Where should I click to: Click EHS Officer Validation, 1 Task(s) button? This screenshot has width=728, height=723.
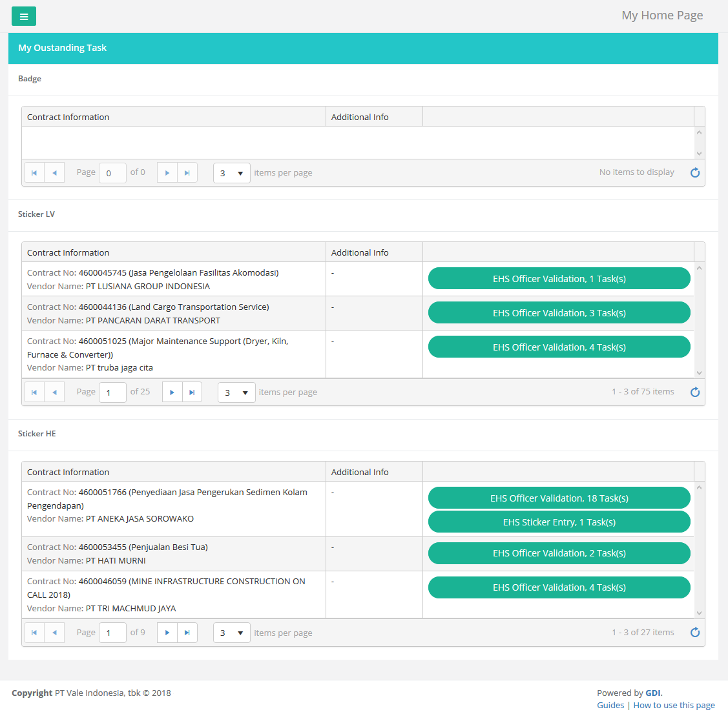[x=559, y=279]
